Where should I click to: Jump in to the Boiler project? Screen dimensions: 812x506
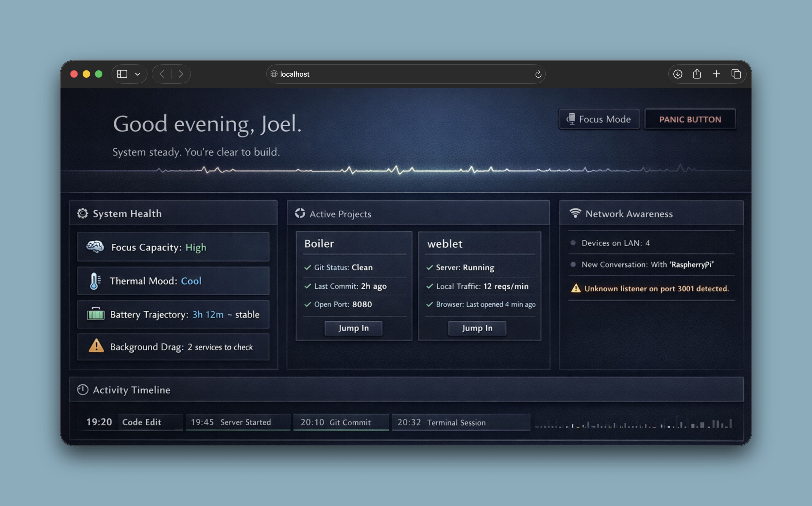(x=353, y=328)
